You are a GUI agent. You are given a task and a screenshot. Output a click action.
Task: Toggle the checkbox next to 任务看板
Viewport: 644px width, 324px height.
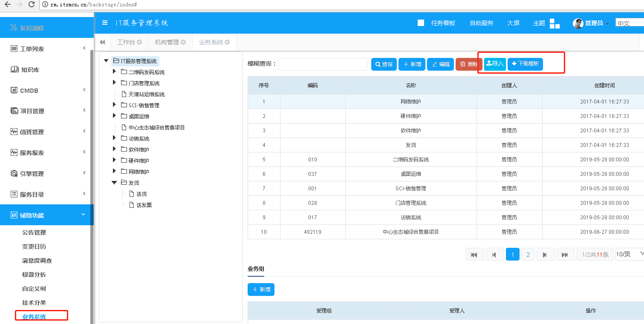pyautogui.click(x=421, y=23)
